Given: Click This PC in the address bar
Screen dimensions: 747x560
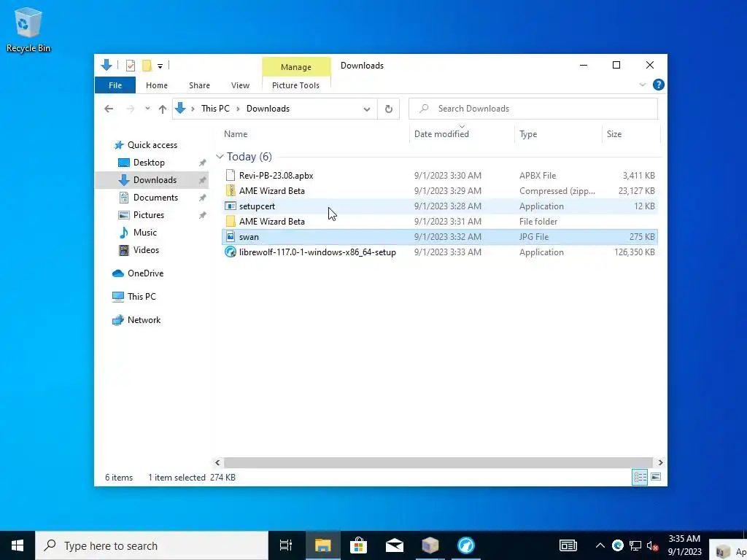Looking at the screenshot, I should pyautogui.click(x=215, y=109).
